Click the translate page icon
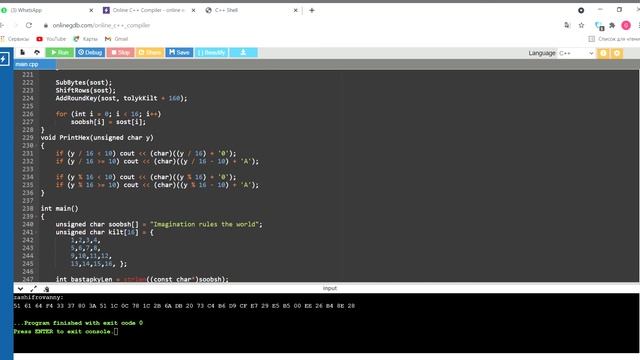Viewport: 640px width, 360px height. (567, 25)
